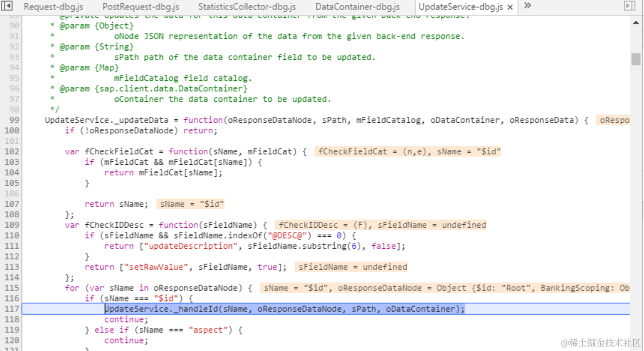The height and width of the screenshot is (351, 644).
Task: Click line number 119 in gutter
Action: pos(12,330)
